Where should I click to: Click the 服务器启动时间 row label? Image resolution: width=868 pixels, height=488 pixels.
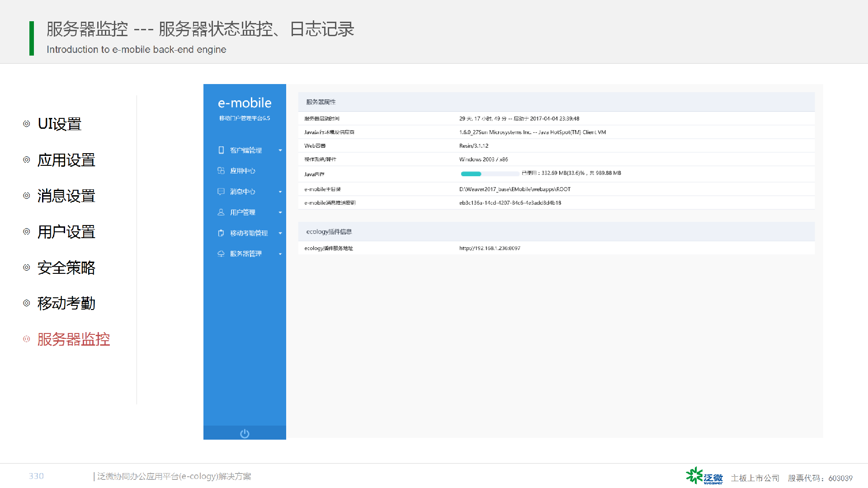click(x=322, y=119)
